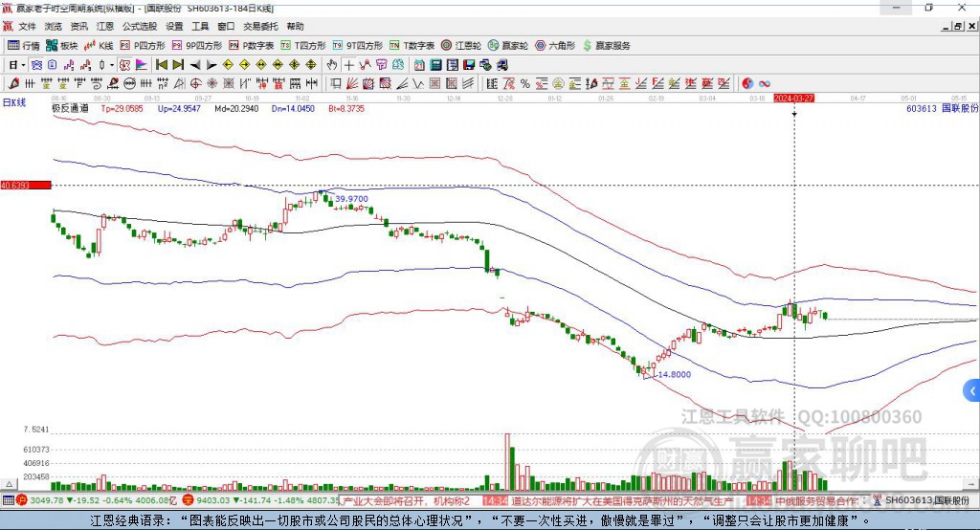Viewport: 980px width, 530px height.
Task: Move chart right with black arrow
Action: coord(212,65)
